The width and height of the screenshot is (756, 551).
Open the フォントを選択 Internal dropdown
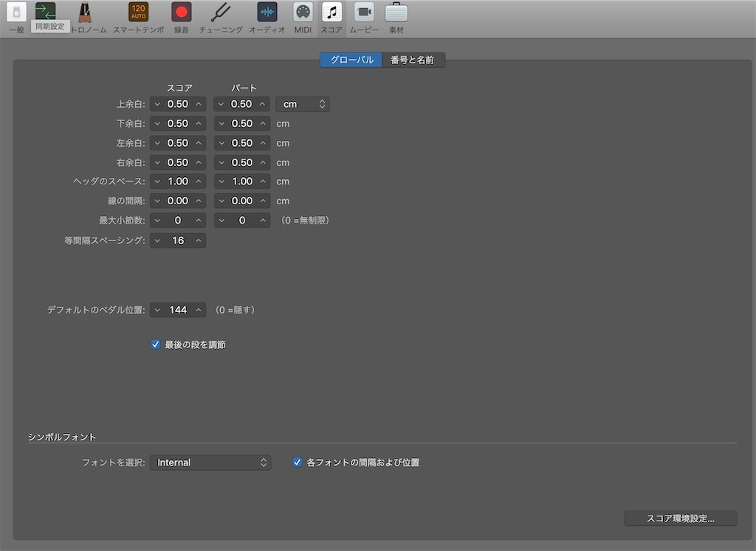tap(210, 462)
